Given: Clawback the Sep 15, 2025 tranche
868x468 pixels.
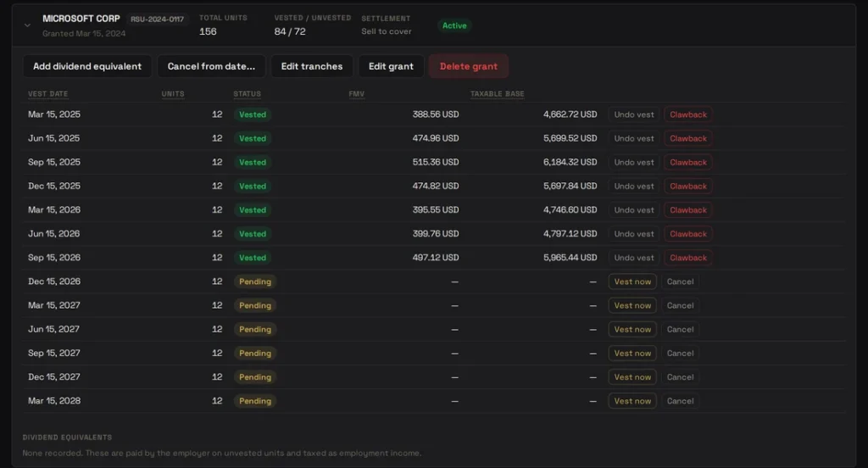Looking at the screenshot, I should (x=688, y=162).
